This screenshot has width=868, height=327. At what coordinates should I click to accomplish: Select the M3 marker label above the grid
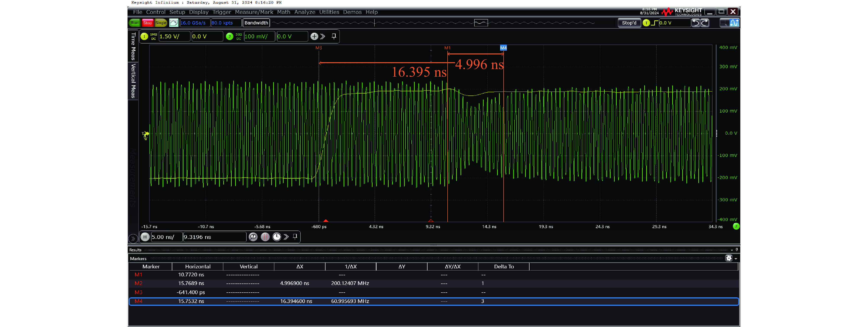pos(319,48)
